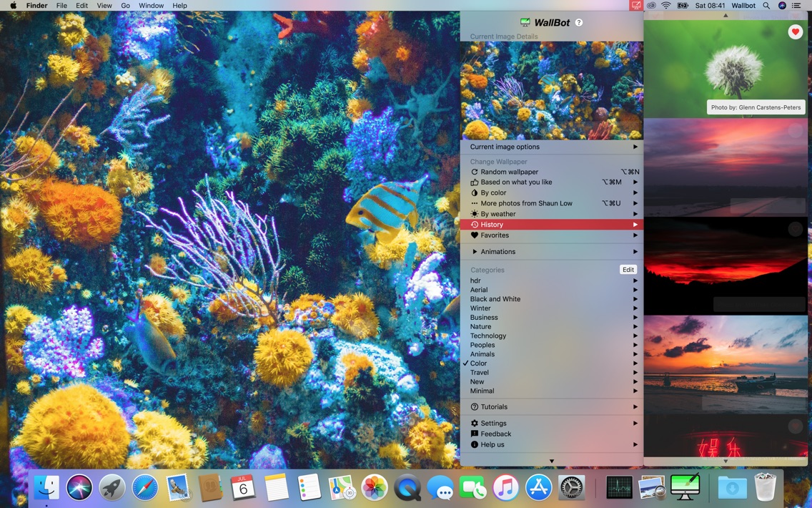Click the thumbs-up icon for Based on what you like

click(473, 182)
